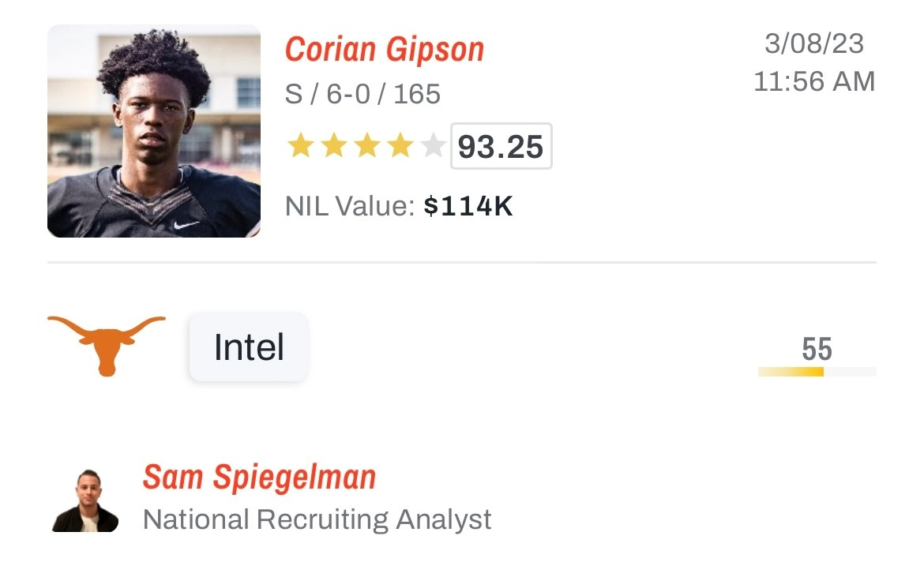
Task: Click the 3/08/23 date stamp
Action: pyautogui.click(x=814, y=43)
